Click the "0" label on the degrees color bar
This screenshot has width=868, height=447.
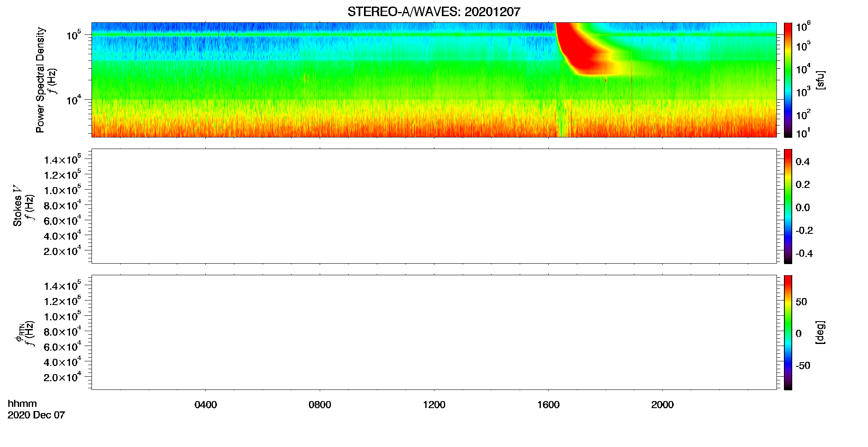pyautogui.click(x=798, y=334)
